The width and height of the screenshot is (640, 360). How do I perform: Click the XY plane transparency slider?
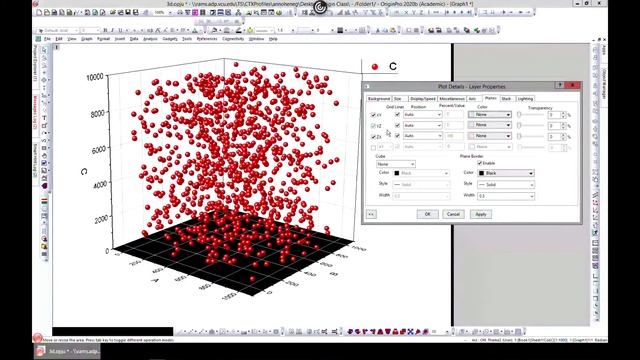tap(531, 115)
